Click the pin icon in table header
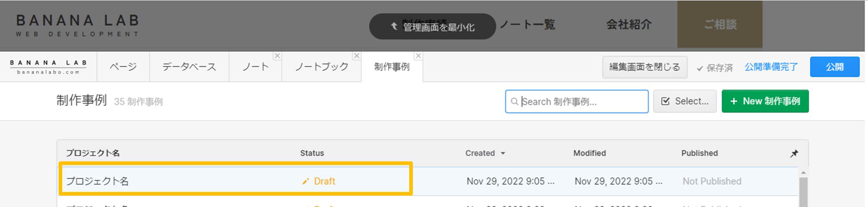 (794, 153)
